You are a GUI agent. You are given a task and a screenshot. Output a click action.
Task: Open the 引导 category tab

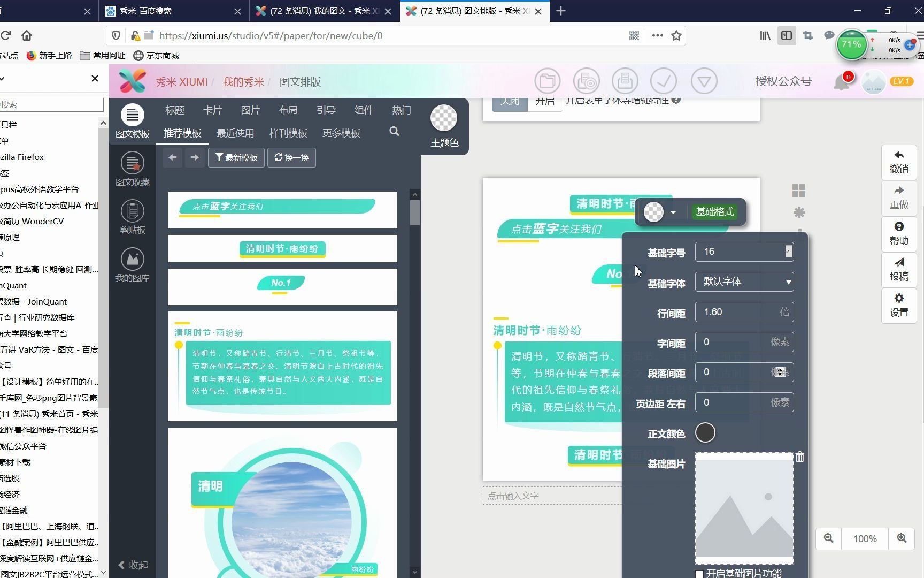(326, 110)
